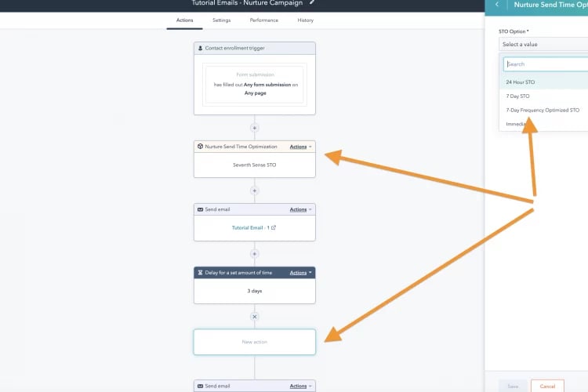Focus the Search field in STO dropdown
This screenshot has height=392, width=588.
pyautogui.click(x=546, y=64)
